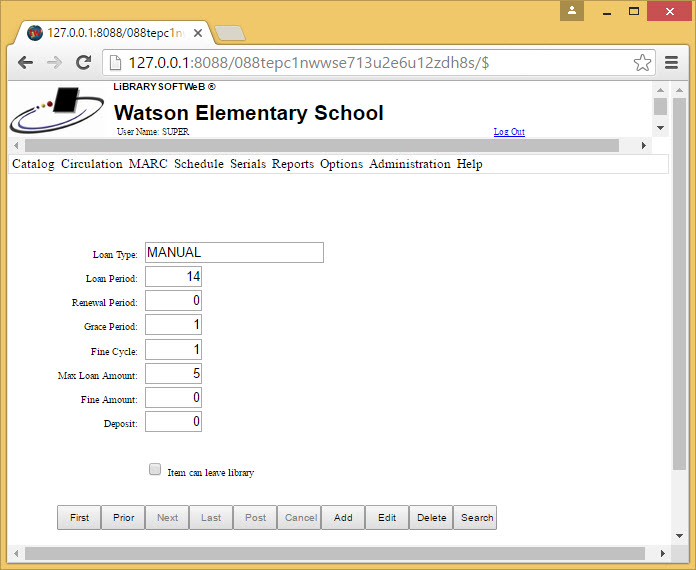Viewport: 696px width, 570px height.
Task: Click the Max Loan Amount field
Action: click(173, 373)
